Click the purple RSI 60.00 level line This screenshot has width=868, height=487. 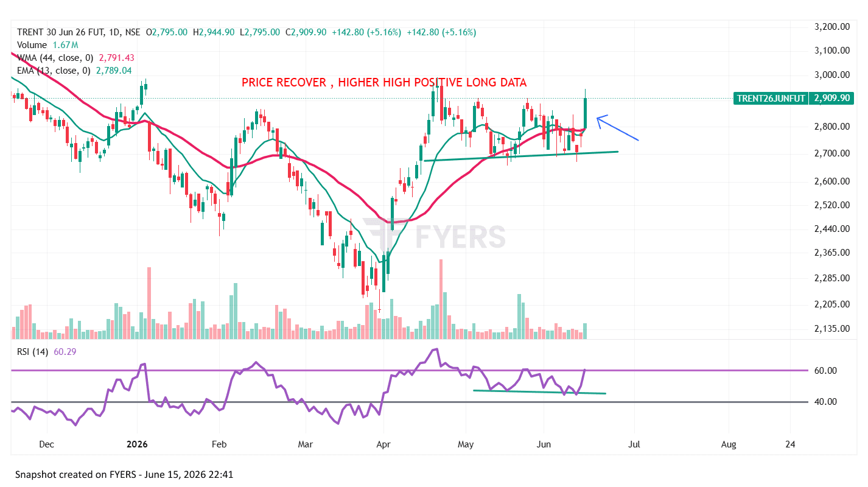410,370
